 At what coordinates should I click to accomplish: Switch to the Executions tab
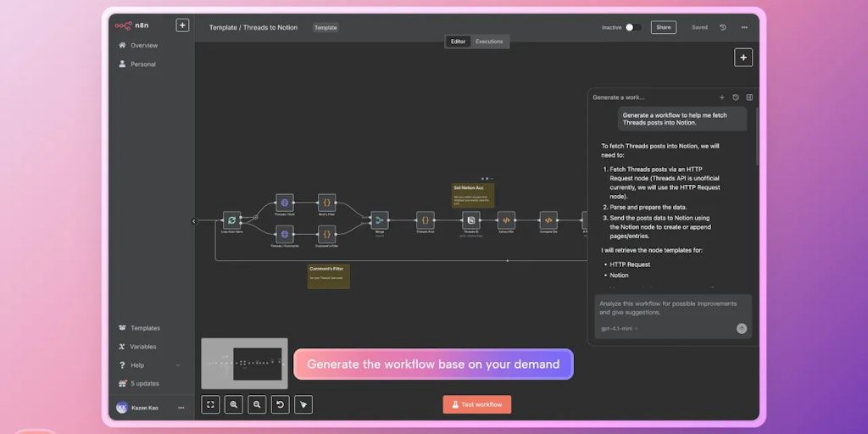coord(489,42)
